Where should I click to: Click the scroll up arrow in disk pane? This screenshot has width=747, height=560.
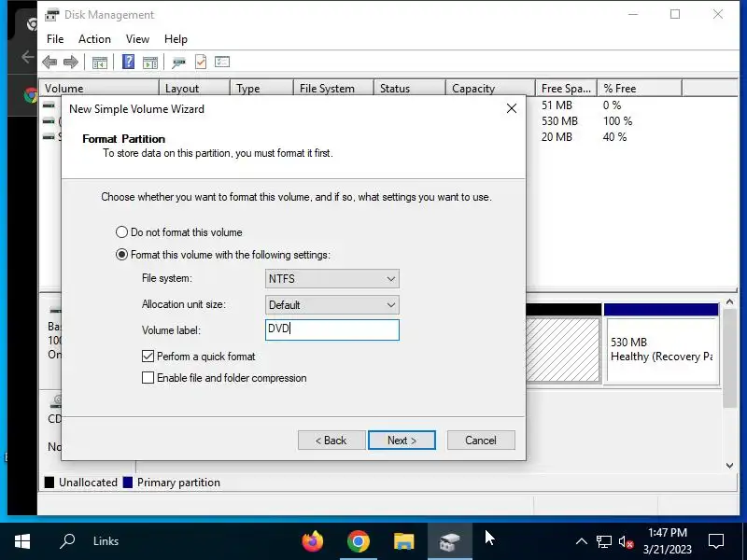[x=729, y=301]
